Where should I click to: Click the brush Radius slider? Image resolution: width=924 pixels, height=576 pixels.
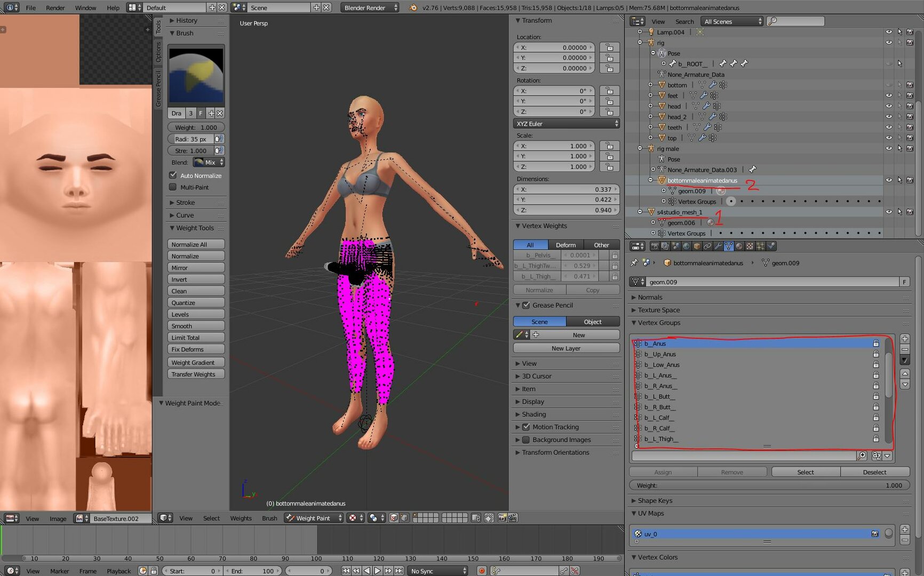coord(190,139)
